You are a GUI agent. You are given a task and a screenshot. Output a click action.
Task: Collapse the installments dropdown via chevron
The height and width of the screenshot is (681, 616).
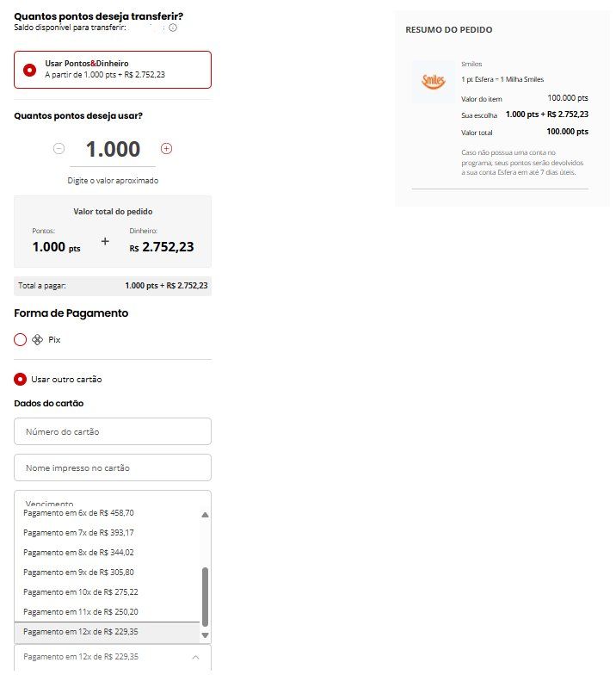tap(196, 657)
